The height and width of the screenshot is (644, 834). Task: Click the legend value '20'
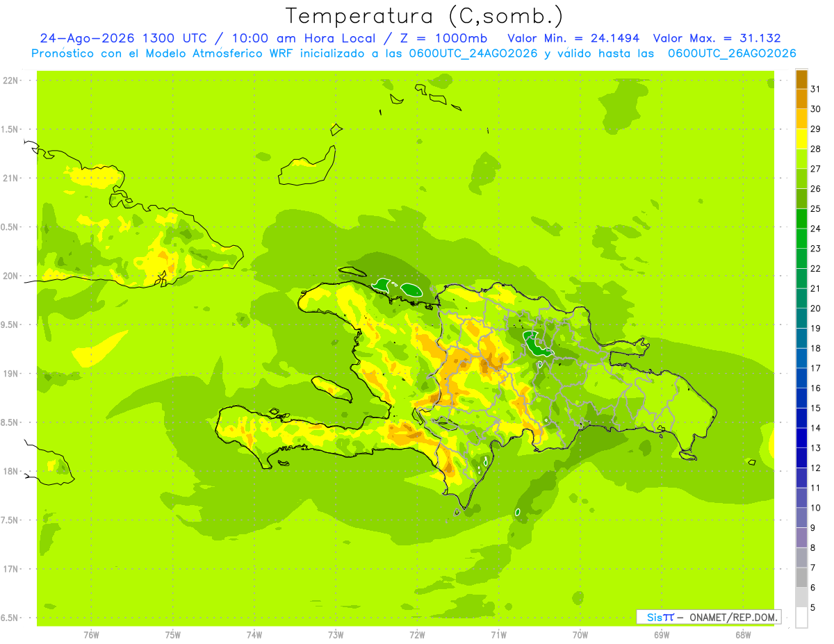pyautogui.click(x=816, y=308)
